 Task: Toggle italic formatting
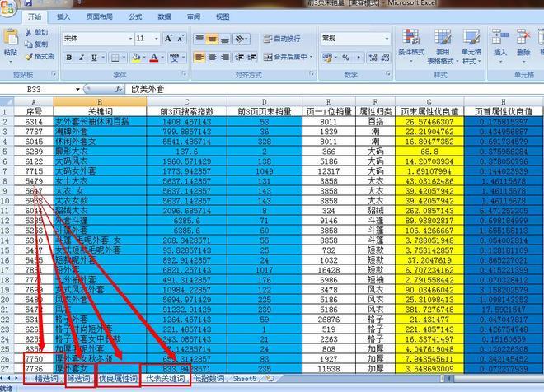[82, 58]
